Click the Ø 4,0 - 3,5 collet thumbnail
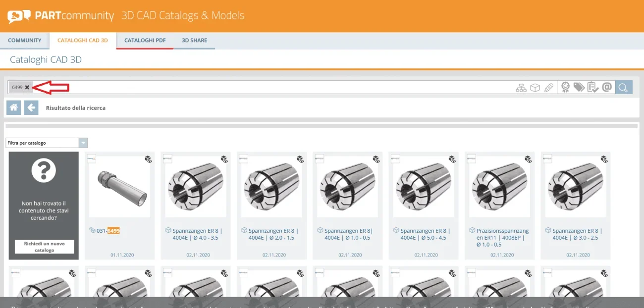 (196, 187)
